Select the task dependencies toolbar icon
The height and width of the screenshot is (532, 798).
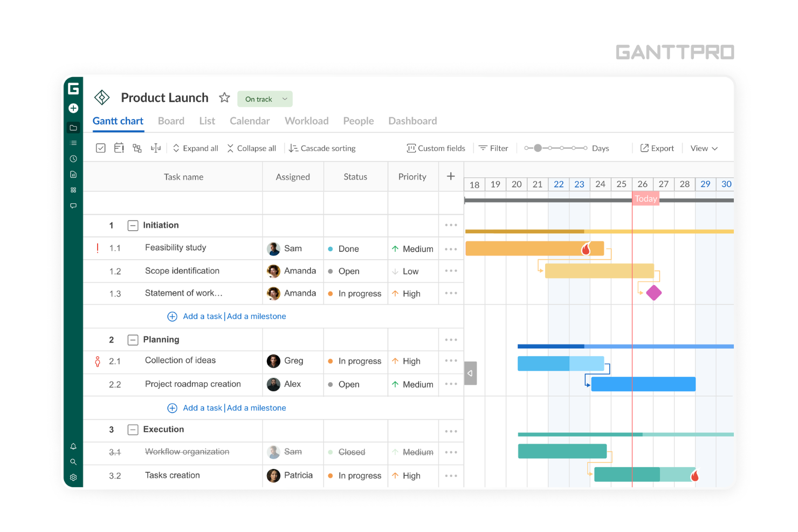pos(137,148)
